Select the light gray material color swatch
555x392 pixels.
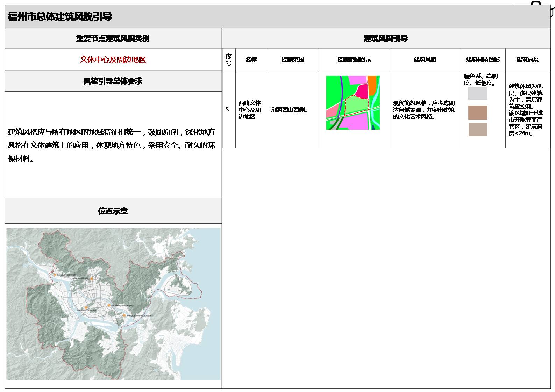(477, 93)
